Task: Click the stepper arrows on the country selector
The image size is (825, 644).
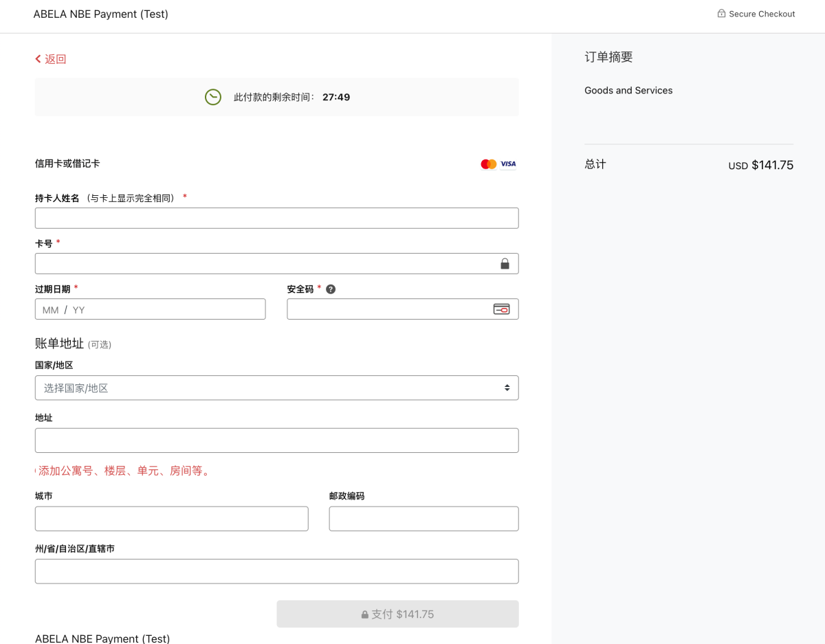Action: pyautogui.click(x=508, y=388)
